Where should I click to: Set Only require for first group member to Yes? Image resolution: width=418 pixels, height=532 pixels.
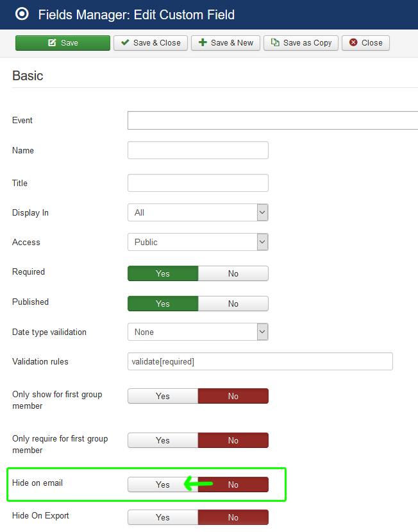163,440
